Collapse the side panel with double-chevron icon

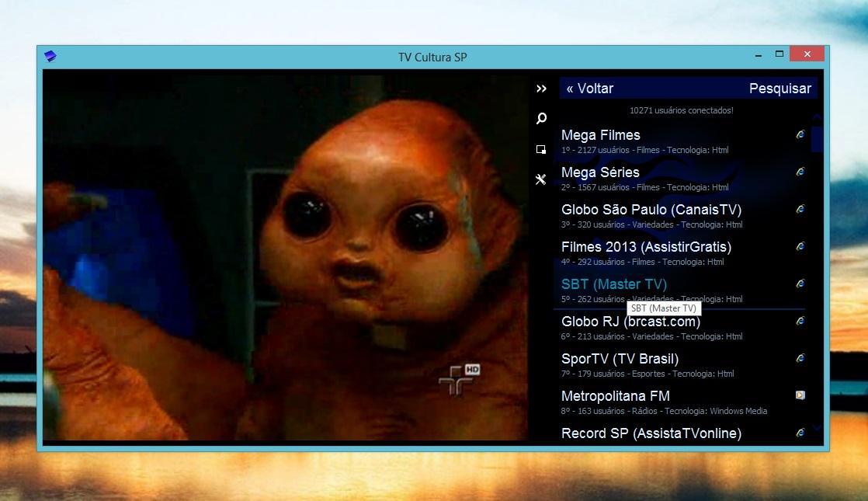point(541,89)
